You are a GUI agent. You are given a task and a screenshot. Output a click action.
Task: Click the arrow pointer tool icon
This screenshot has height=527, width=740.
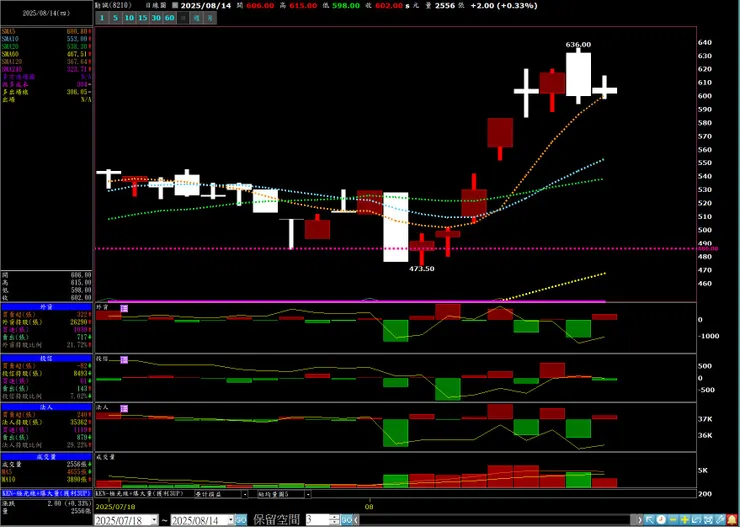pos(650,520)
